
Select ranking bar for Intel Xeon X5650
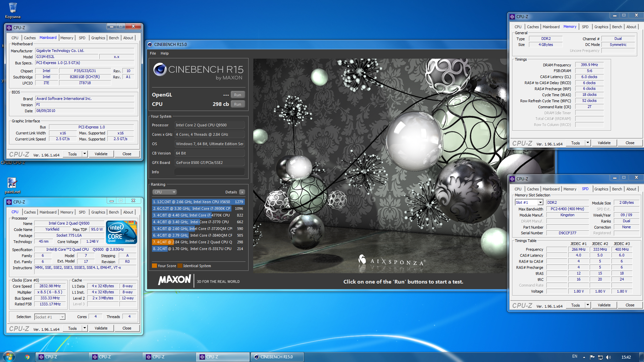198,202
